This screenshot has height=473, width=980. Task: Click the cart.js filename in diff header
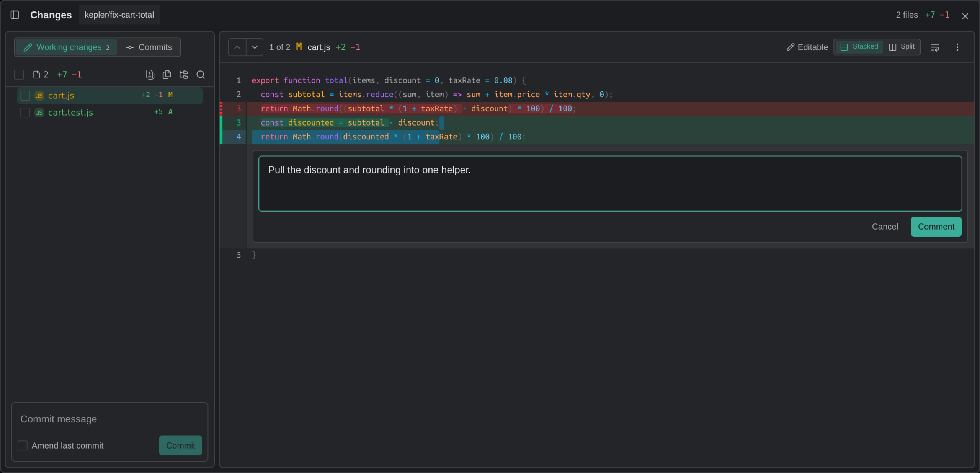click(318, 47)
